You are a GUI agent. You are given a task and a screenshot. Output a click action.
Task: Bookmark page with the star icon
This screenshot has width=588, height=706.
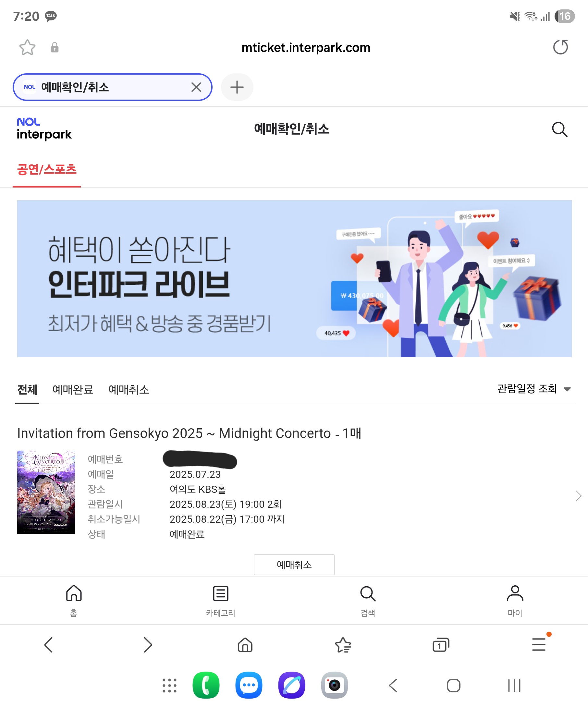coord(27,47)
